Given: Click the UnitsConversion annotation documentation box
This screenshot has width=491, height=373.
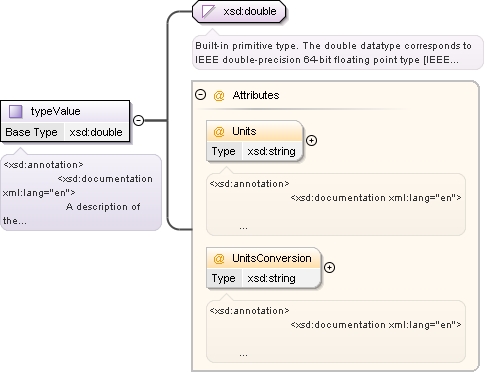Looking at the screenshot, I should coord(336,332).
